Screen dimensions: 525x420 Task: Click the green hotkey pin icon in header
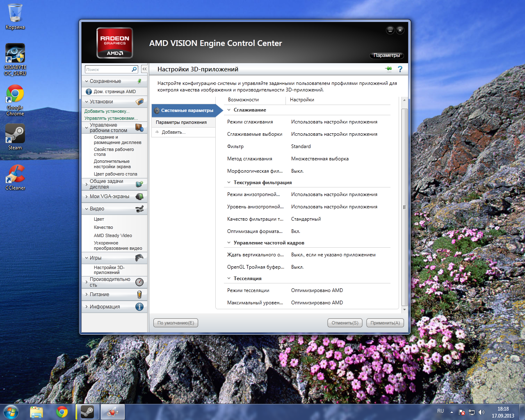(388, 69)
